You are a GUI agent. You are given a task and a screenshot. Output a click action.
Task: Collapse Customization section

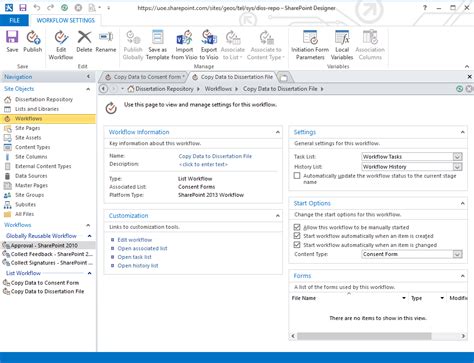(278, 216)
